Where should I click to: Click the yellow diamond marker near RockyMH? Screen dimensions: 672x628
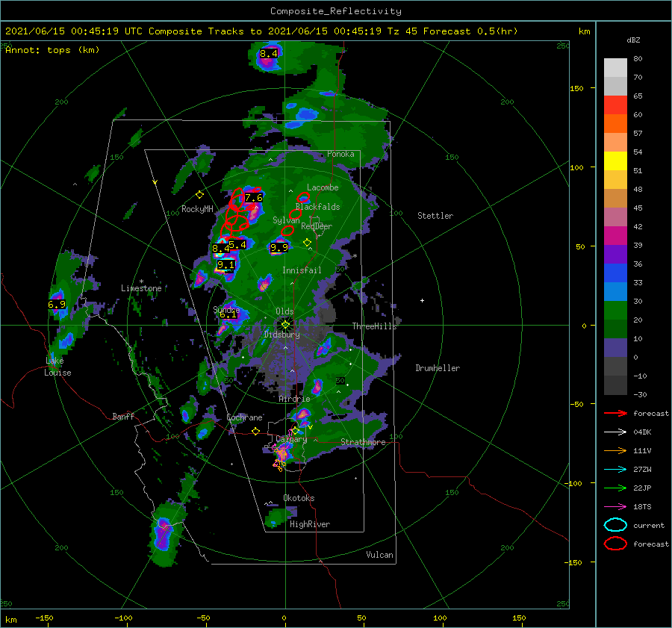tap(199, 195)
